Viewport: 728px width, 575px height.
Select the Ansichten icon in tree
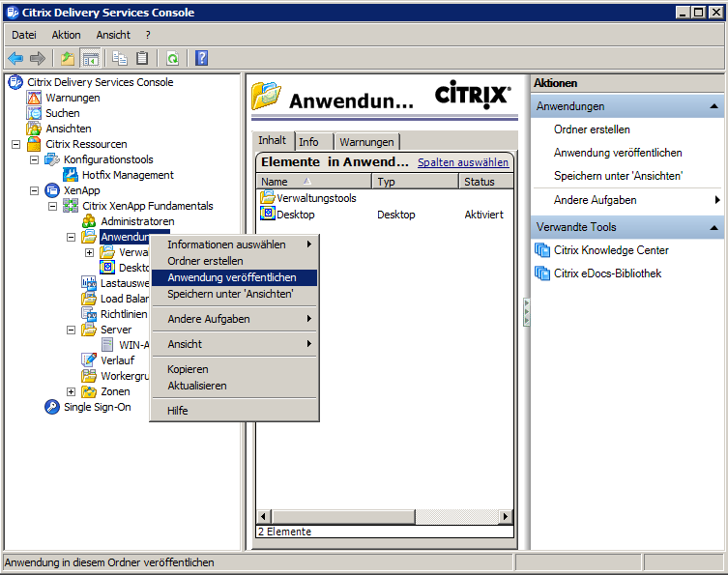34,129
